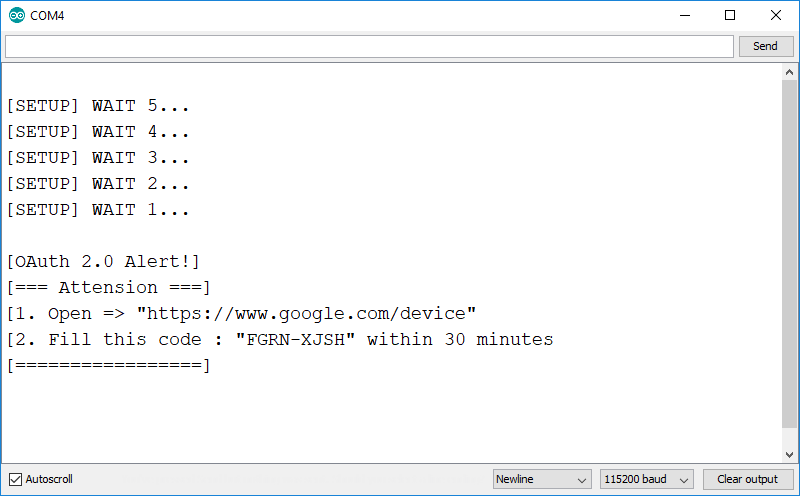Click the google.com/device URL line in output
The width and height of the screenshot is (800, 496).
(241, 313)
